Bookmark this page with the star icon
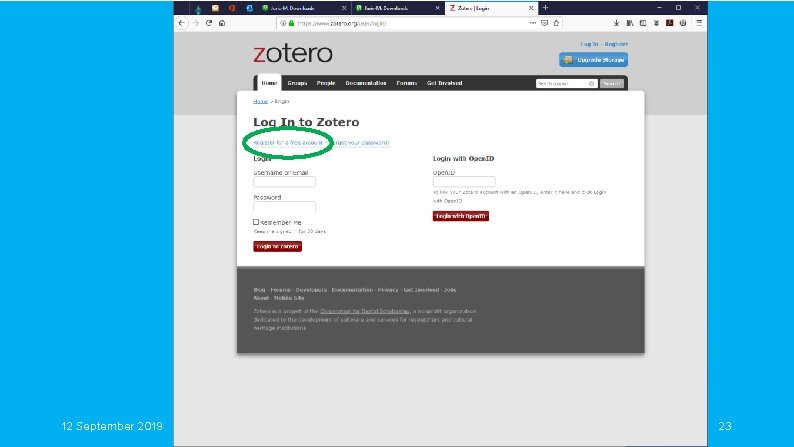Screen dimensions: 794x447 [557, 23]
